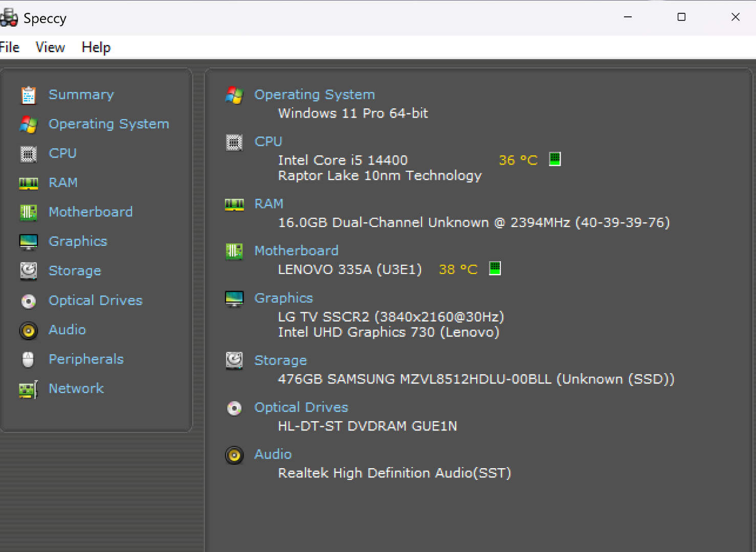Click the RAM heading link in main panel
Image resolution: width=756 pixels, height=552 pixels.
click(269, 204)
